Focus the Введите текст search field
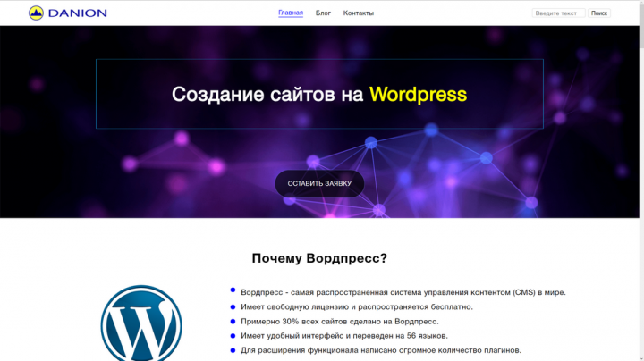The width and height of the screenshot is (644, 361). click(558, 13)
